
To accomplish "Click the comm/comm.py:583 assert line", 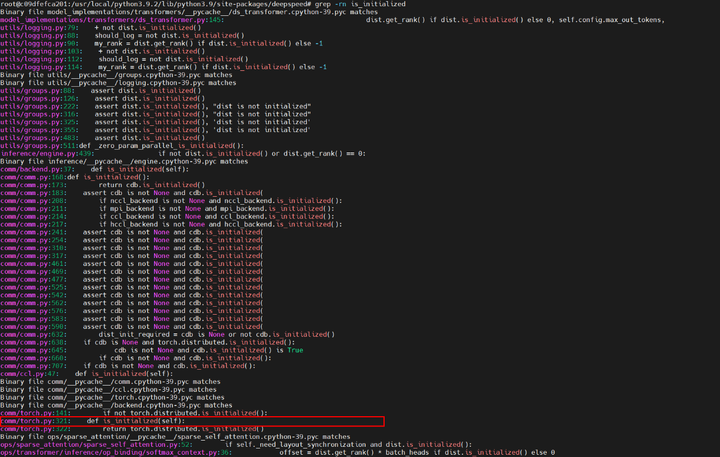I will coord(132,319).
